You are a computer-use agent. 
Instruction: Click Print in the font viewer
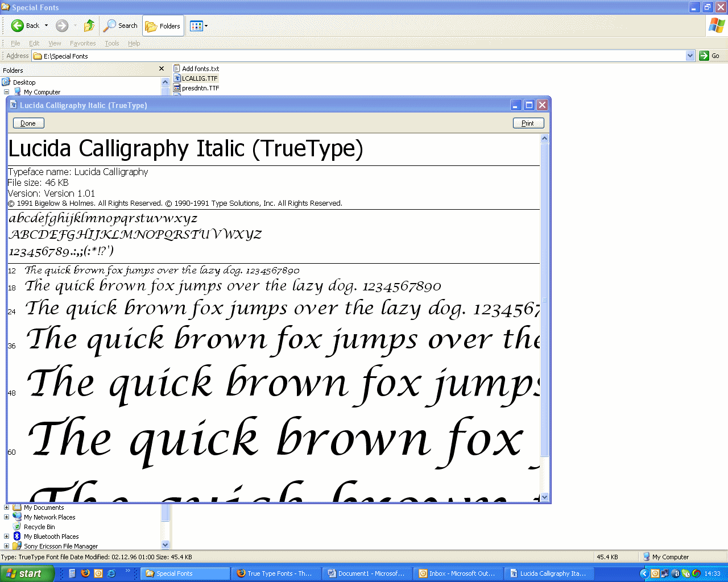(x=528, y=123)
